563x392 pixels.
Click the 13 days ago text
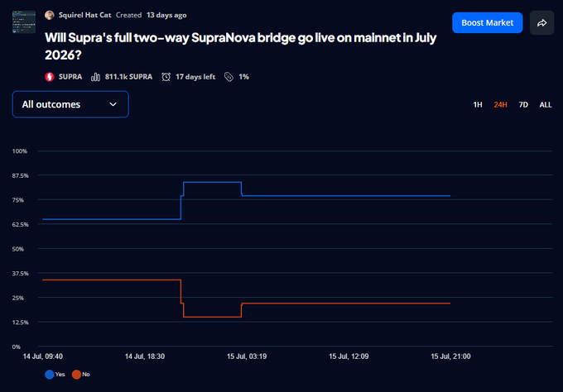(x=166, y=15)
